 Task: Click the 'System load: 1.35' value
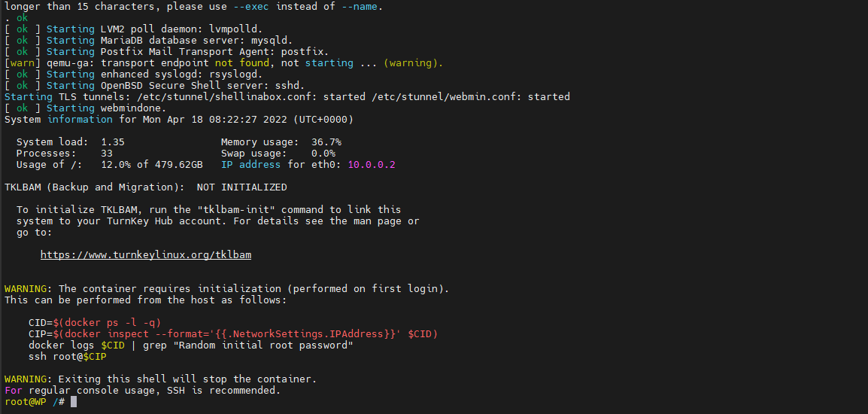click(70, 142)
